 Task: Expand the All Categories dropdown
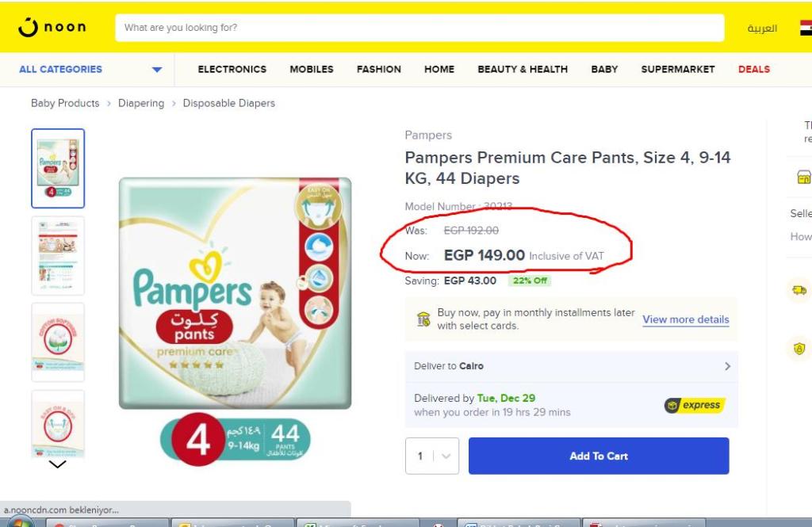tap(157, 70)
